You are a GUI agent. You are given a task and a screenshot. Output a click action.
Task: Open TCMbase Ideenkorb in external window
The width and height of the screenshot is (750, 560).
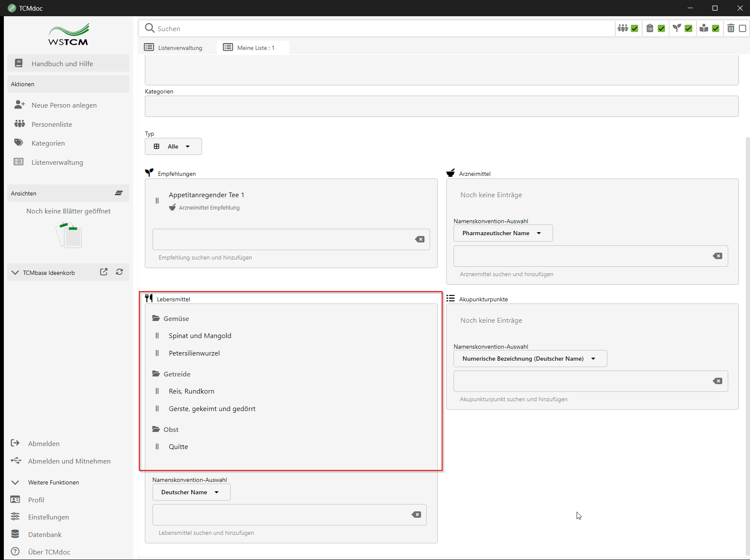[104, 272]
